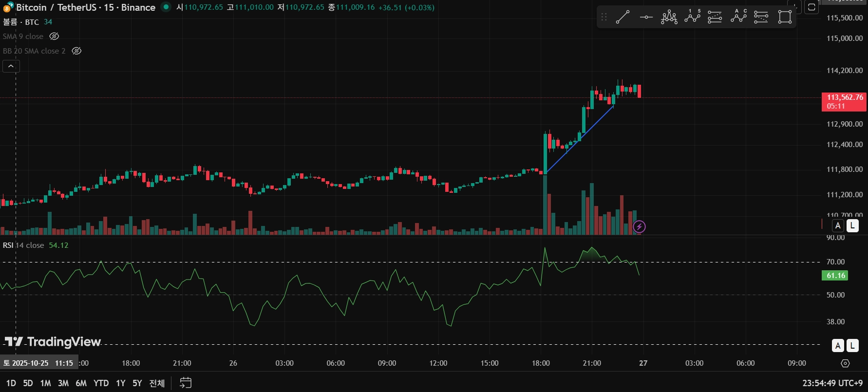
Task: Select the Elliott impulse wave 1-5 tool
Action: (x=692, y=17)
